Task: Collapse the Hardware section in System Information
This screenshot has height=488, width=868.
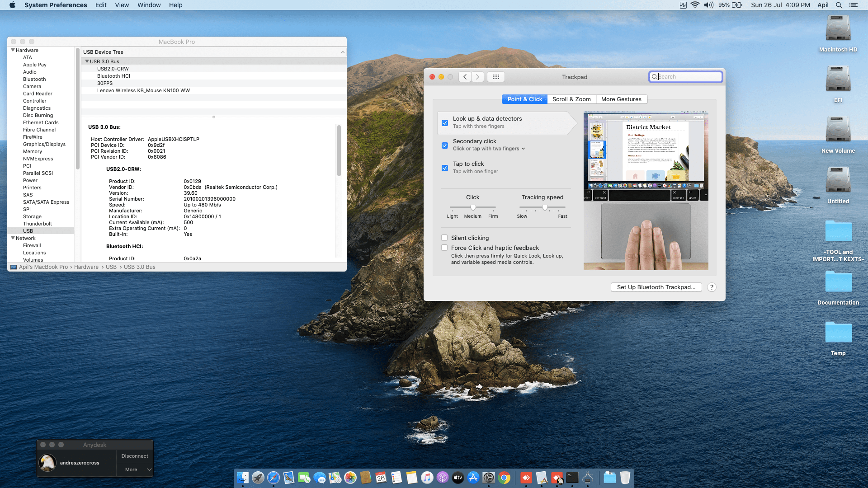Action: point(13,50)
